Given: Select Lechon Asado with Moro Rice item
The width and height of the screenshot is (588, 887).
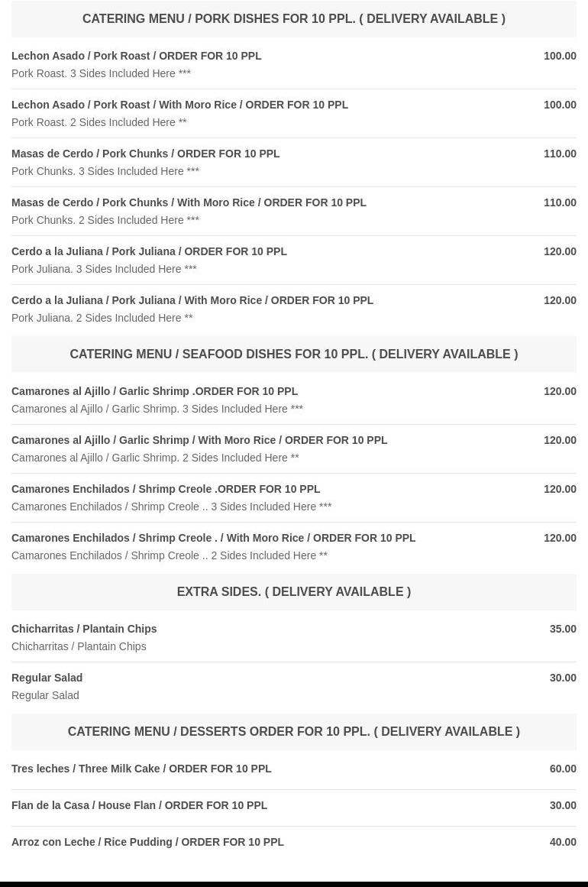Looking at the screenshot, I should tap(179, 105).
